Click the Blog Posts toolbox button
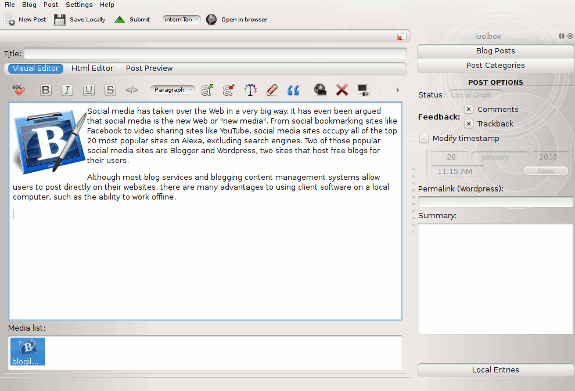This screenshot has height=391, width=575. click(495, 51)
